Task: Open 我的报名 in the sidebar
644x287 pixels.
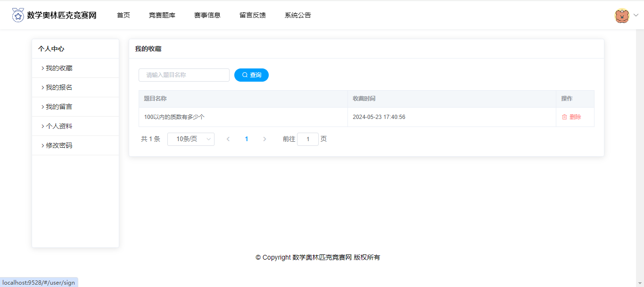Action: 59,87
